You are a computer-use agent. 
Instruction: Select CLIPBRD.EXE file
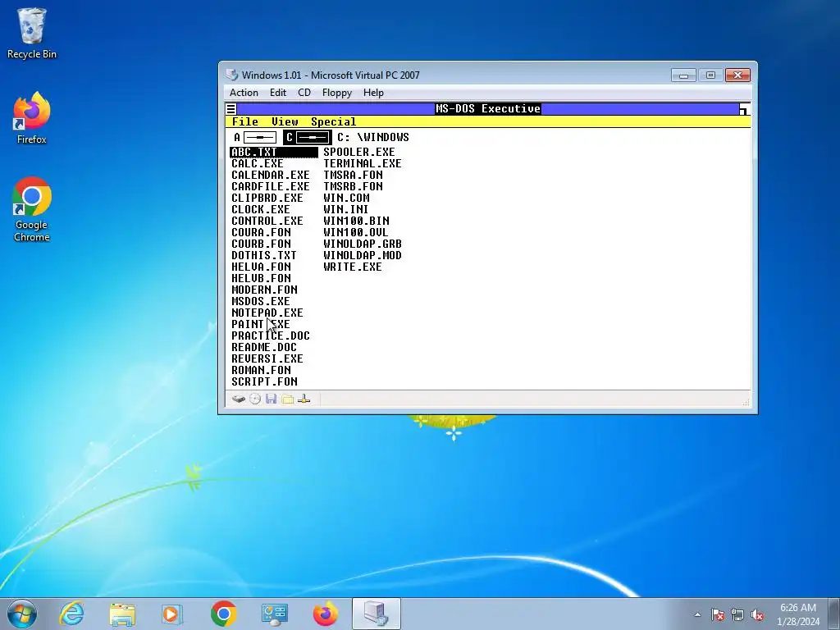(267, 199)
